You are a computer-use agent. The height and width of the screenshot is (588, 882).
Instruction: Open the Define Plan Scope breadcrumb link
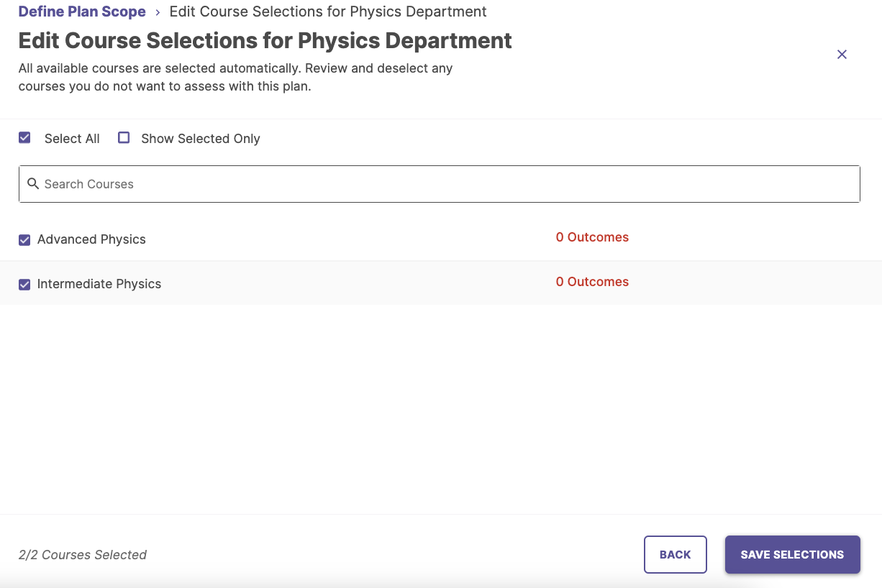[81, 12]
